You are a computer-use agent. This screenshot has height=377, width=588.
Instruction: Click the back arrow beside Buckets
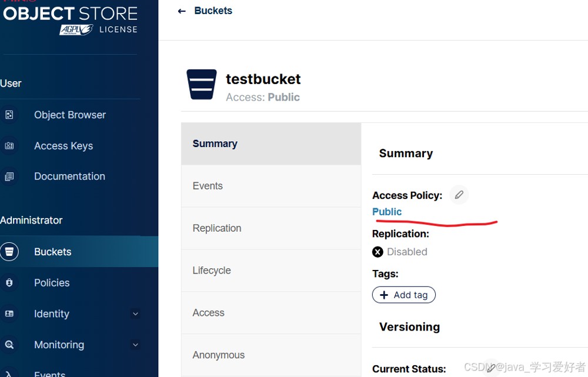[x=182, y=11]
